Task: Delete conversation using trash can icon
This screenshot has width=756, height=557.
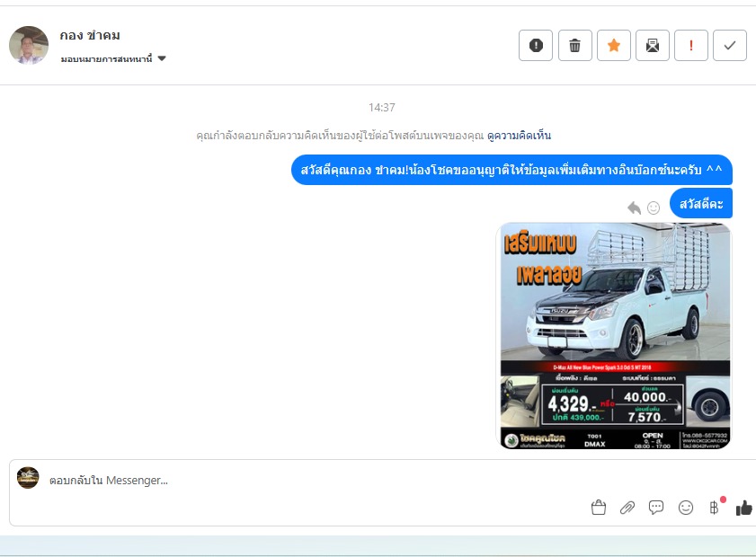Action: (x=574, y=45)
